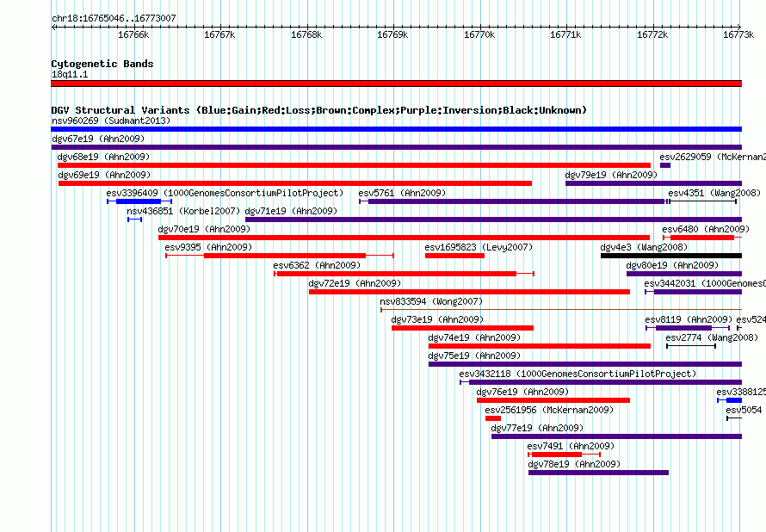Open the esv3388125 variant label

coord(741,392)
